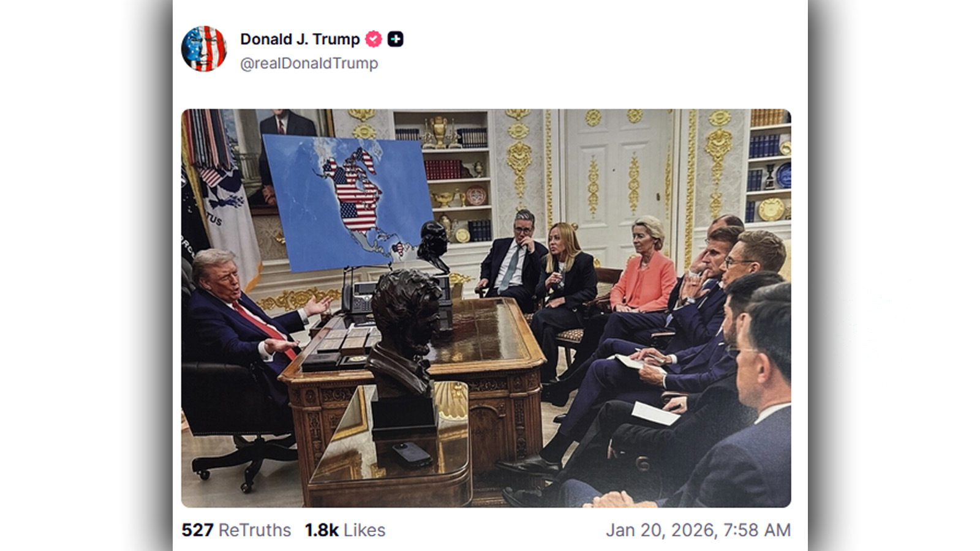Show the 1.8k Likes list
The width and height of the screenshot is (980, 551).
[345, 530]
